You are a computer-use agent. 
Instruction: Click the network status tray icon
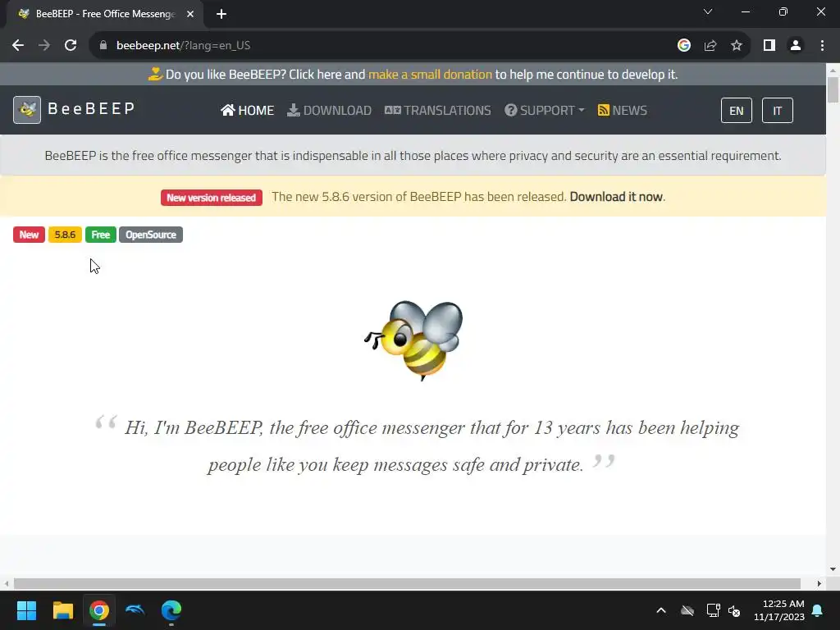[713, 610]
